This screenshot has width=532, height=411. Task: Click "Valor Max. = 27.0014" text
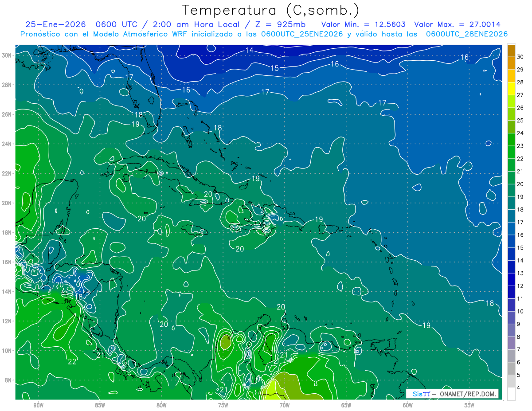[457, 24]
